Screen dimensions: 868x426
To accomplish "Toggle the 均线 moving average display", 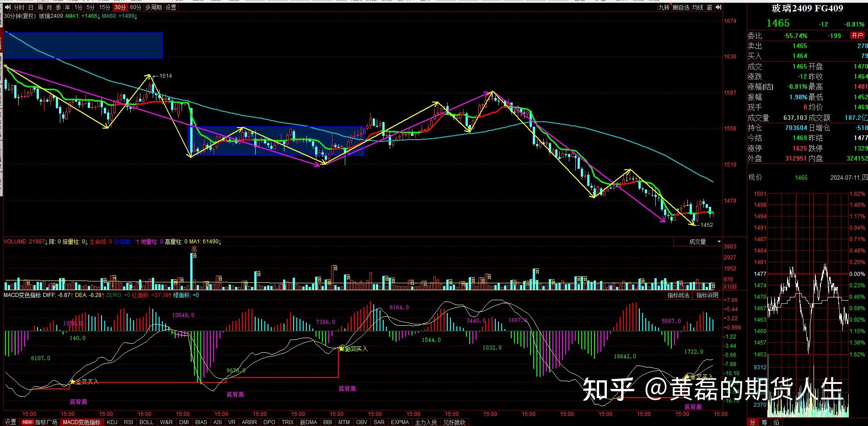I will click(x=697, y=8).
